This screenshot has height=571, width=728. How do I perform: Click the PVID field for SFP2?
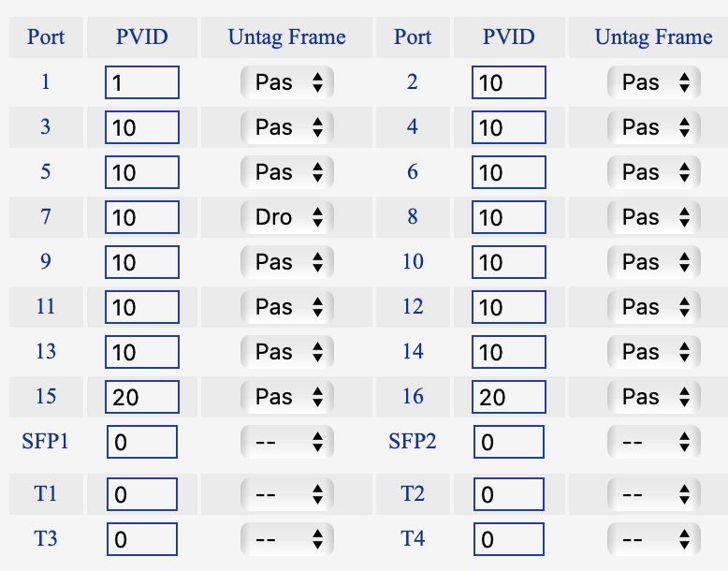[509, 442]
